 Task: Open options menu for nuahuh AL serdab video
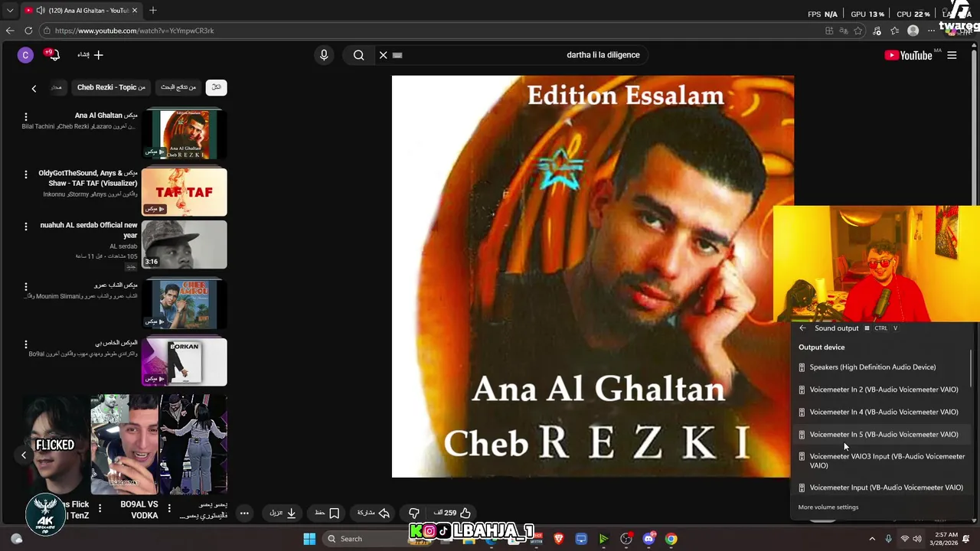pos(26,227)
